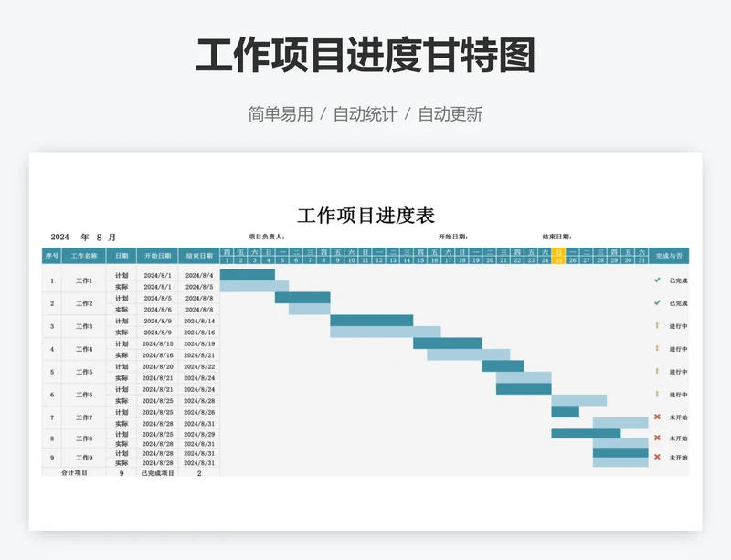Image resolution: width=731 pixels, height=560 pixels.
Task: Click the red X icon for 工作9
Action: click(x=657, y=457)
